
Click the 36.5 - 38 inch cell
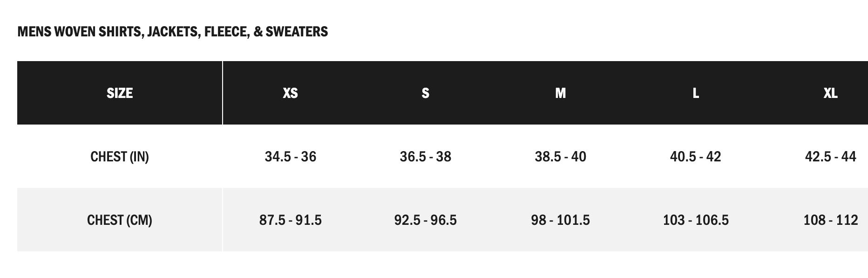point(425,157)
